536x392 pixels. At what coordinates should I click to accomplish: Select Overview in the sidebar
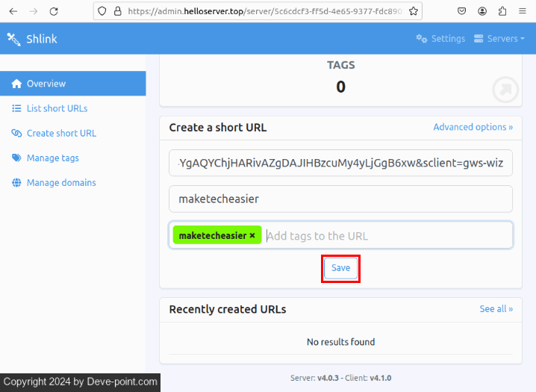pos(46,84)
